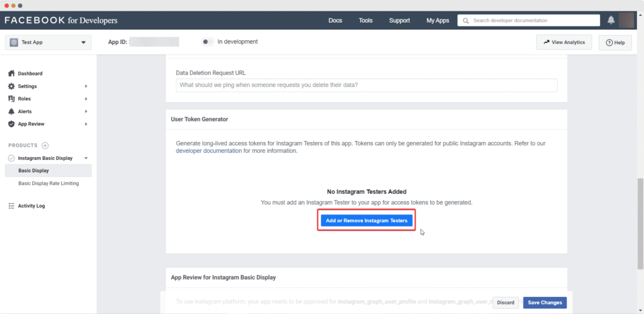Click the View Analytics chart icon

(x=547, y=42)
